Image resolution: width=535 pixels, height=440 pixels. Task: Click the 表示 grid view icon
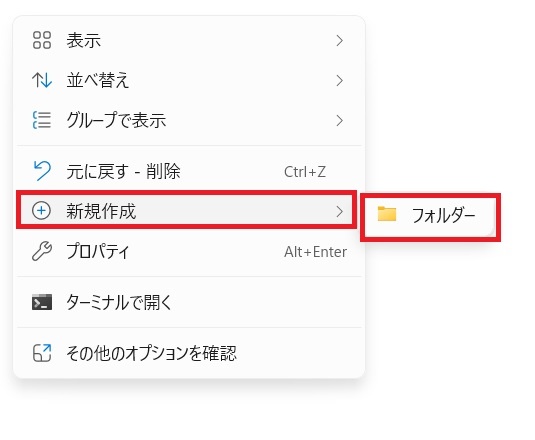tap(42, 40)
